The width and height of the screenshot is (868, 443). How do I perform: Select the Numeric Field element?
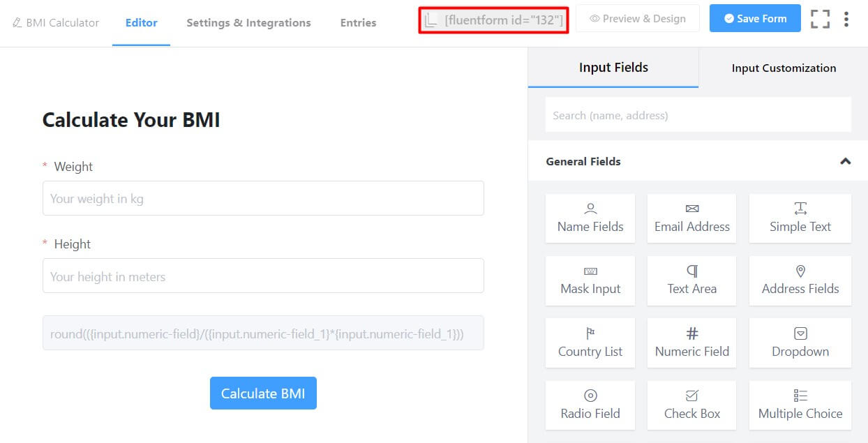pos(691,343)
